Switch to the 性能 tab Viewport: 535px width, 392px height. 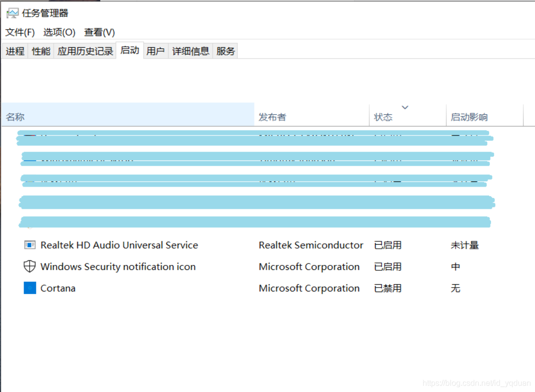[41, 51]
